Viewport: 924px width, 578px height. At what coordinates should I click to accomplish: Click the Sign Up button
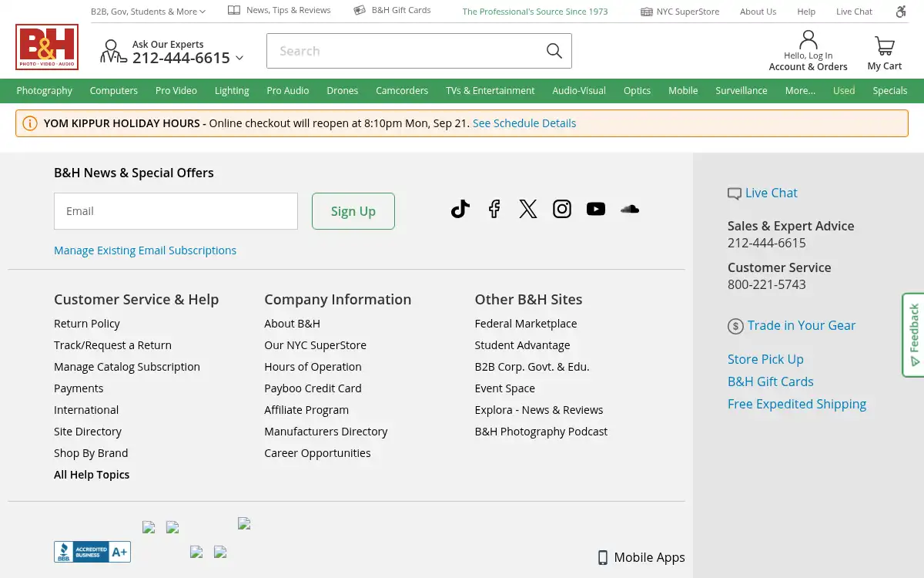pos(353,211)
